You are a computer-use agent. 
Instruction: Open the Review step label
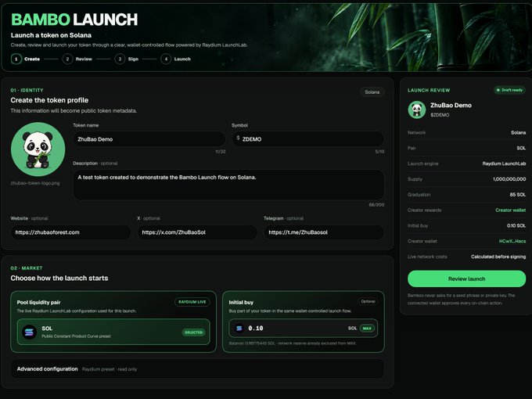(x=84, y=59)
